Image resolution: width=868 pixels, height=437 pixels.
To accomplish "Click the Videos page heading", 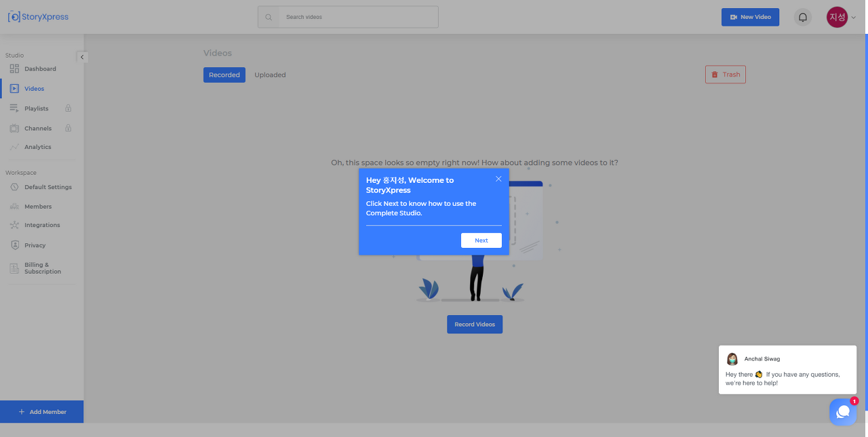I will pyautogui.click(x=218, y=53).
